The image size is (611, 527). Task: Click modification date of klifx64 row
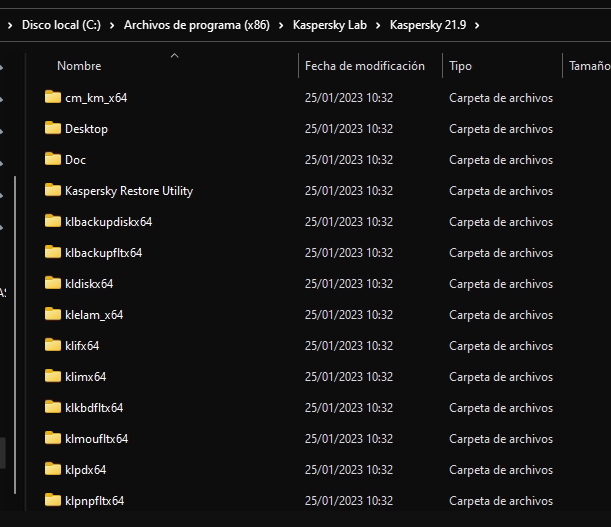point(349,346)
